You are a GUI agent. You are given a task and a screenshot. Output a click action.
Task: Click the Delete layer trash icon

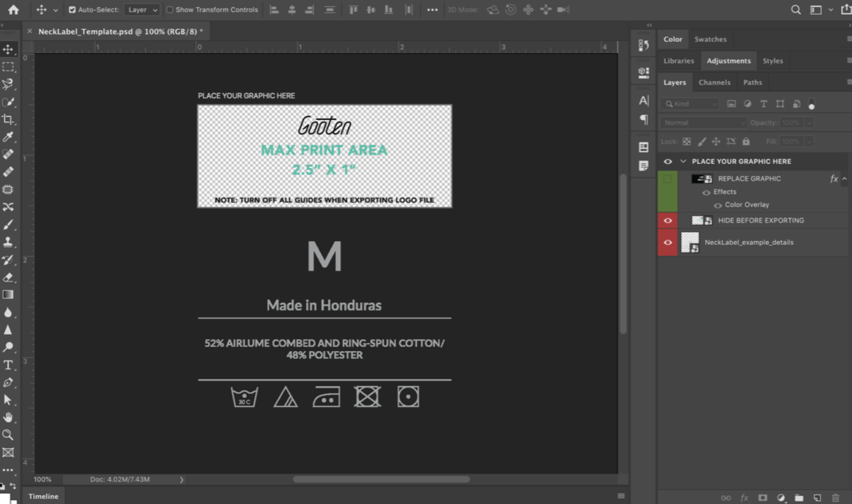click(835, 498)
